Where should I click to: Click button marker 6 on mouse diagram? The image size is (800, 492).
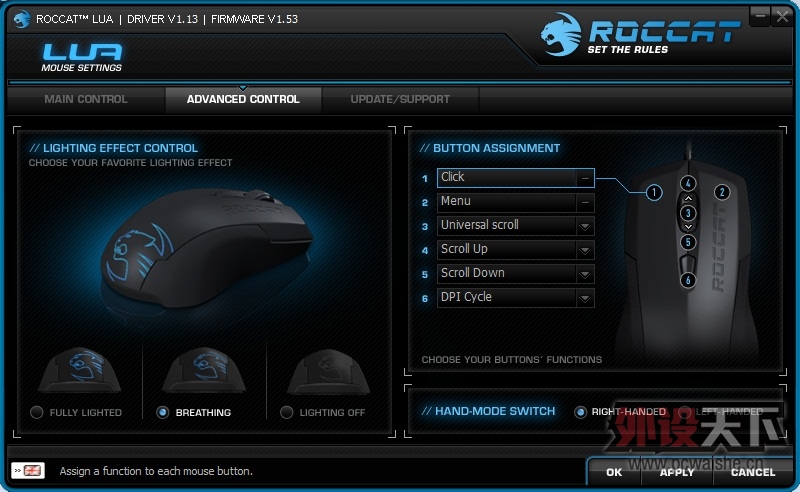[x=688, y=280]
